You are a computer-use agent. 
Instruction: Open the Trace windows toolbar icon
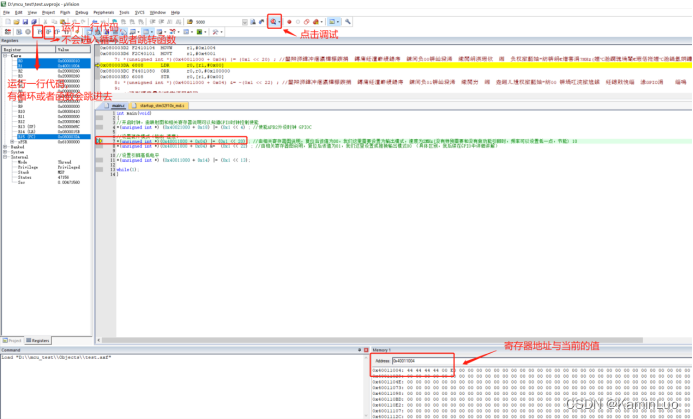pyautogui.click(x=186, y=32)
